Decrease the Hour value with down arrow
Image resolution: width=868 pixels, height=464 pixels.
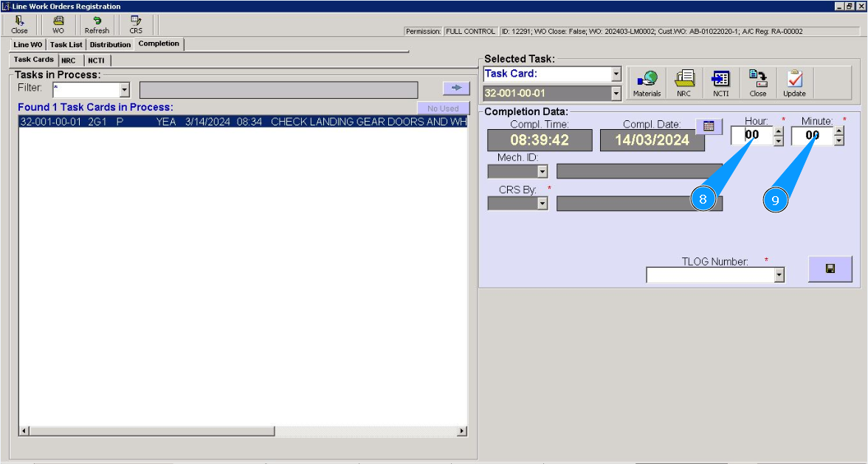(779, 141)
